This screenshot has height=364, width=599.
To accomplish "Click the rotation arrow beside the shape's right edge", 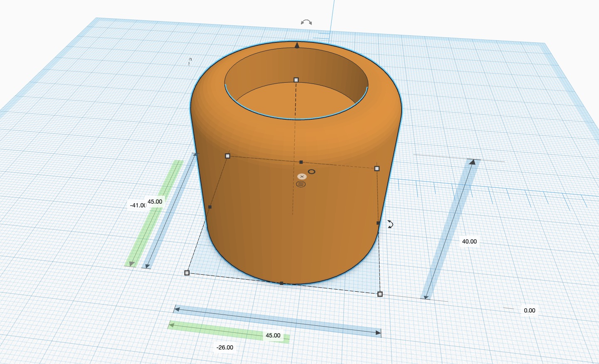I will click(391, 224).
